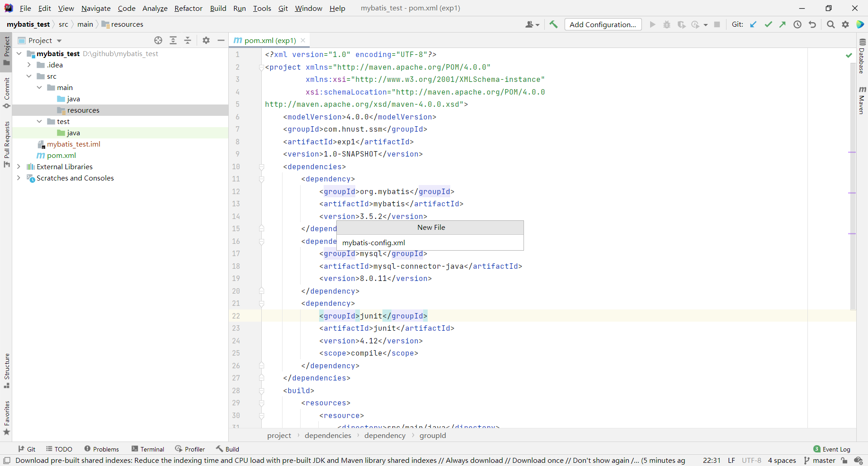Screen dimensions: 868x466
Task: Click the 4 spaces indent setting
Action: pos(782,461)
